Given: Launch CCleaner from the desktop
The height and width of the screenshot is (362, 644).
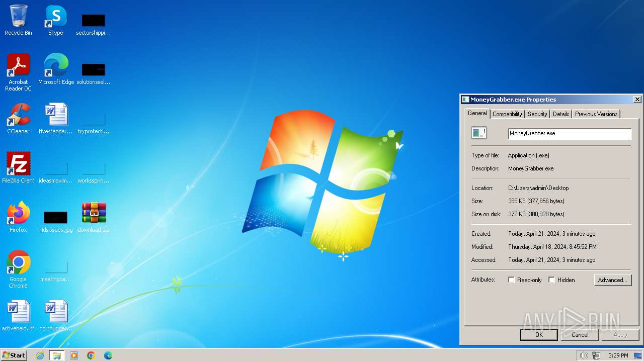Looking at the screenshot, I should (18, 119).
